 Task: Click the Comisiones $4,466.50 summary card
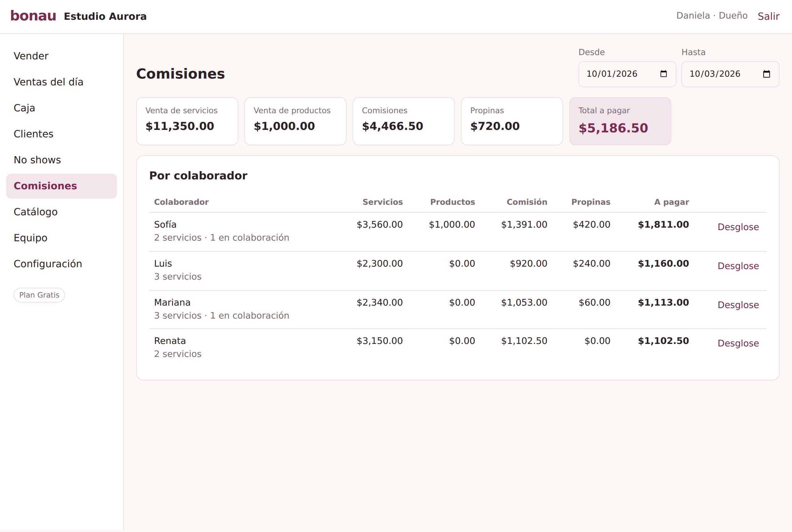403,121
